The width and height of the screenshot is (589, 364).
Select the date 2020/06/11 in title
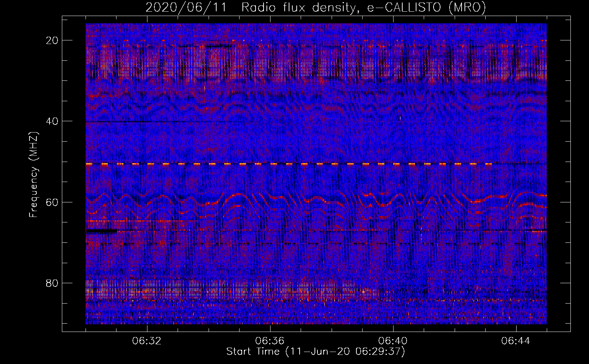click(x=186, y=8)
